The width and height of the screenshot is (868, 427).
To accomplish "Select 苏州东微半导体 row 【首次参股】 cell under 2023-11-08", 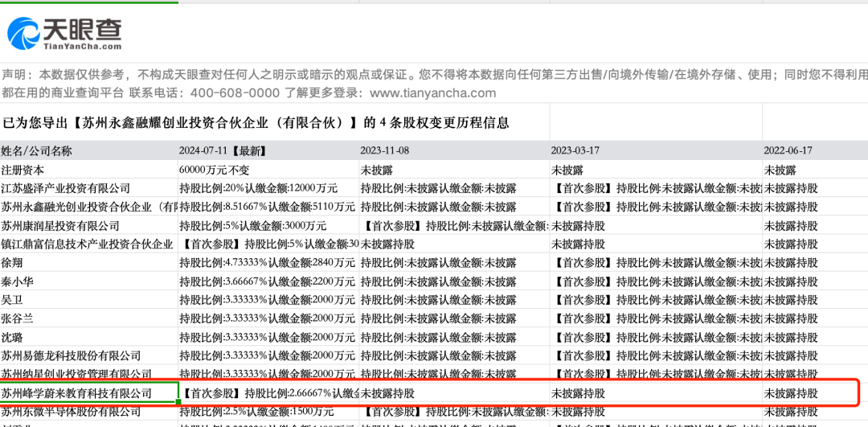I will (454, 412).
